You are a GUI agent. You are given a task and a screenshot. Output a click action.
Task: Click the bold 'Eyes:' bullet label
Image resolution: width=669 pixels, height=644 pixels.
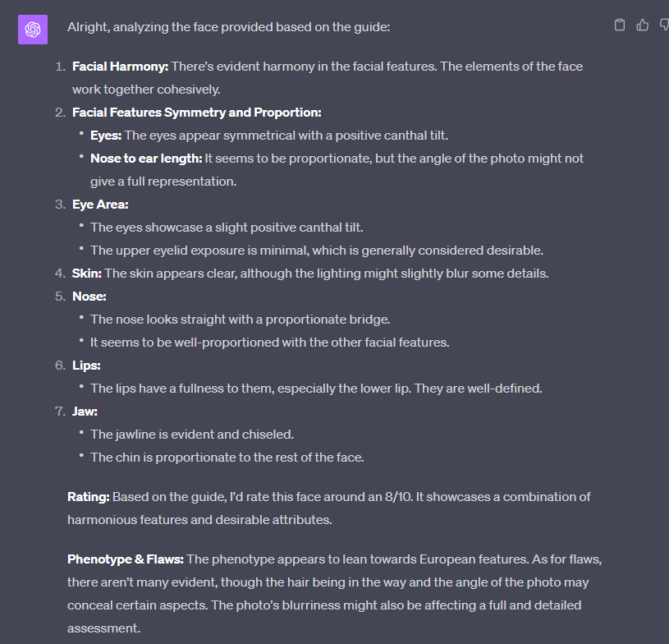coord(106,135)
